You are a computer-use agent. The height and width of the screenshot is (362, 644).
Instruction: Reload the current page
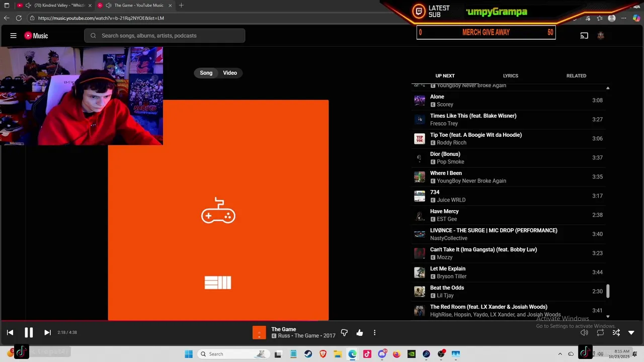19,18
